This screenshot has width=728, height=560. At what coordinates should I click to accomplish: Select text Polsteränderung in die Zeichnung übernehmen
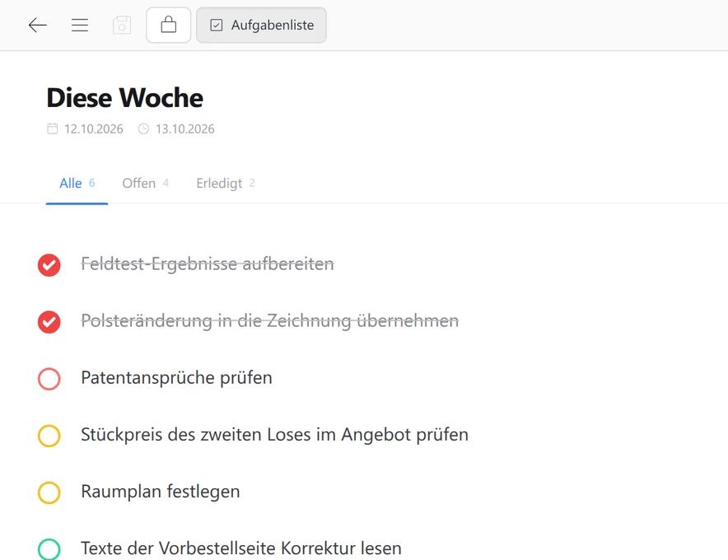(x=270, y=321)
